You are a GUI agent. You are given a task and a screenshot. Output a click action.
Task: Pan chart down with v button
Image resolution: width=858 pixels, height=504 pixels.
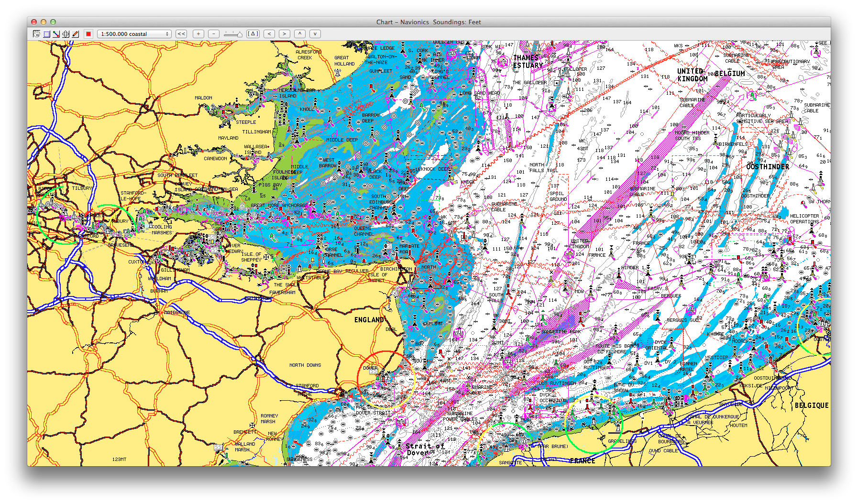coord(315,34)
